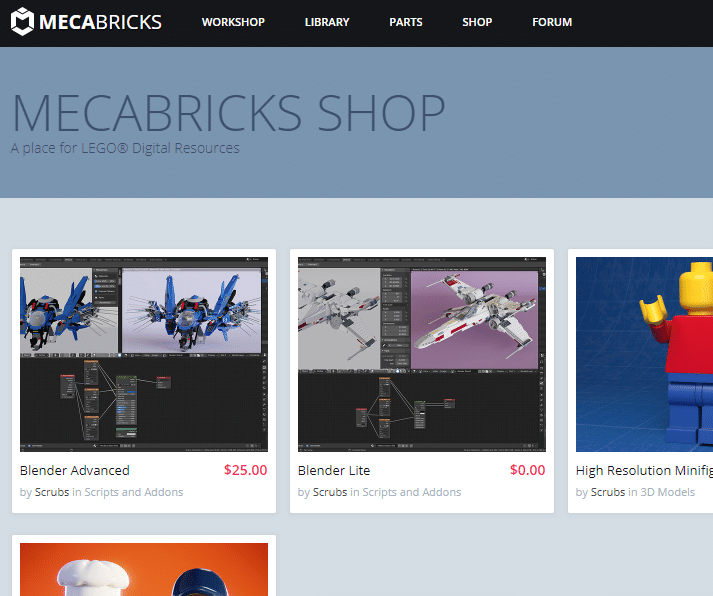The image size is (713, 596).
Task: Open the Blender Lite X-wing thumbnail
Action: (422, 354)
